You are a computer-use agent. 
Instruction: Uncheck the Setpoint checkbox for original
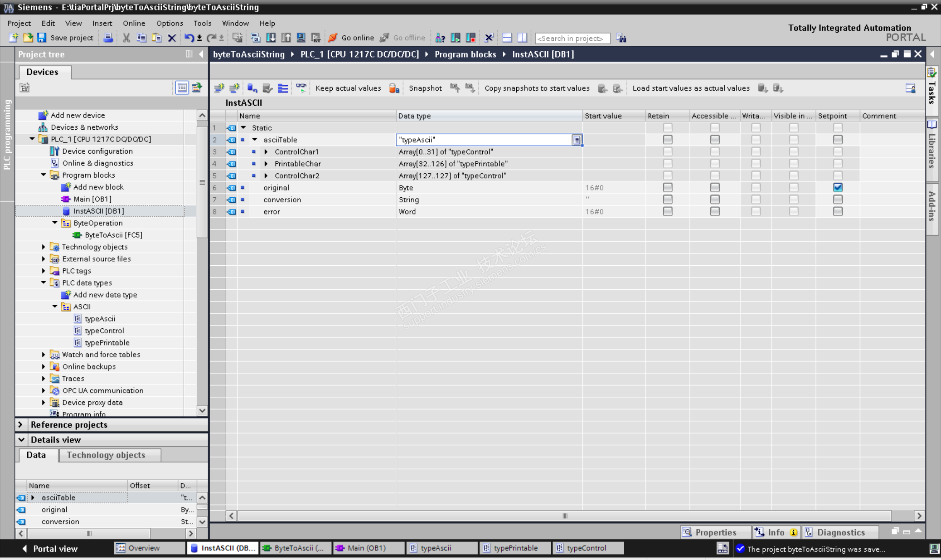[838, 188]
